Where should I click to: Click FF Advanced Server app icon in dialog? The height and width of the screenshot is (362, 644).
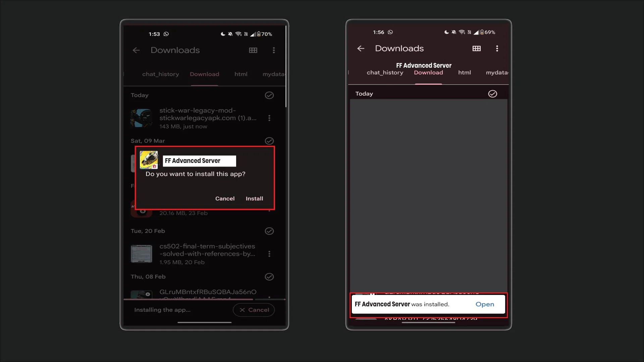point(149,160)
